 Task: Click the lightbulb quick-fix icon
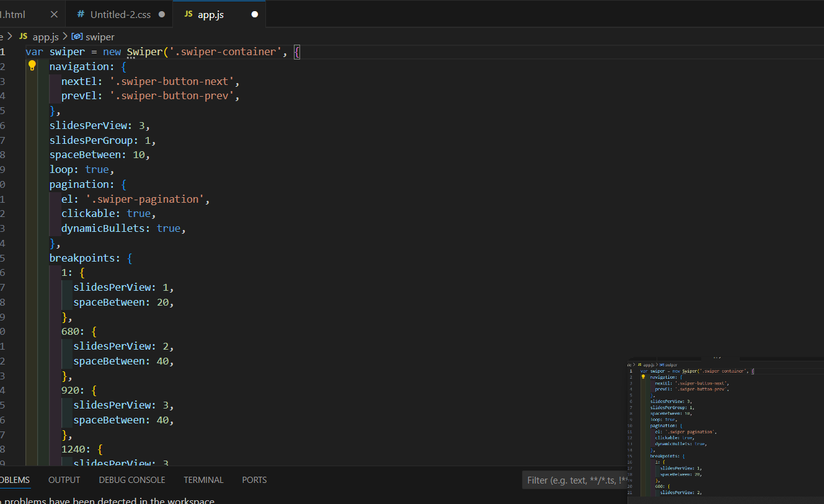pyautogui.click(x=32, y=66)
